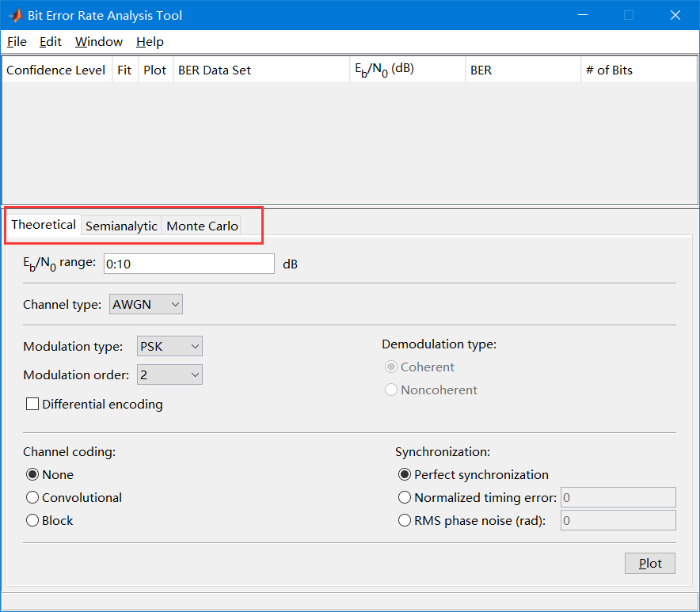700x612 pixels.
Task: Open the Modulation type dropdown
Action: (x=169, y=346)
